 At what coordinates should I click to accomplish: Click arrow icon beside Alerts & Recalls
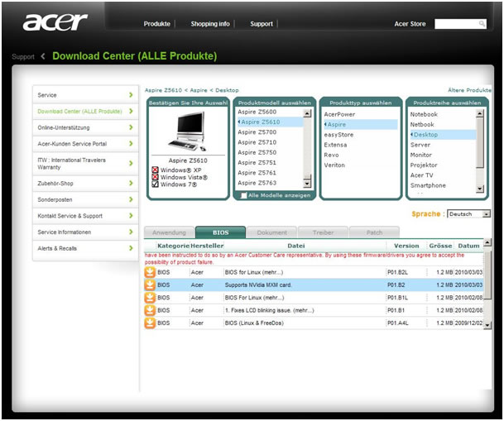131,248
